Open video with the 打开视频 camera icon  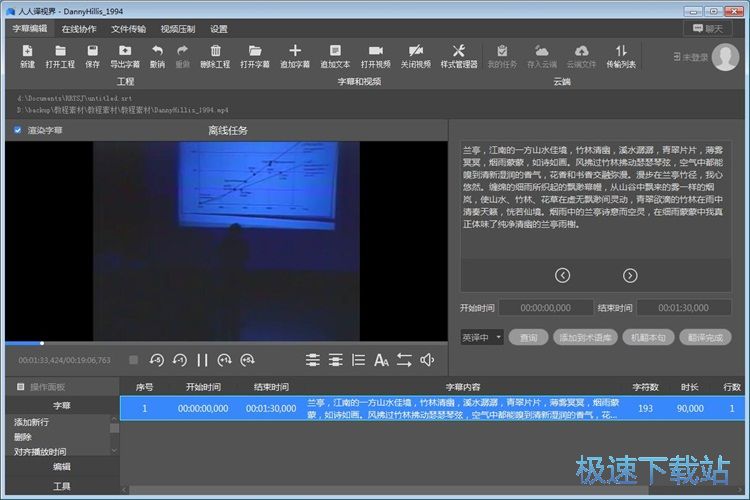[x=375, y=55]
